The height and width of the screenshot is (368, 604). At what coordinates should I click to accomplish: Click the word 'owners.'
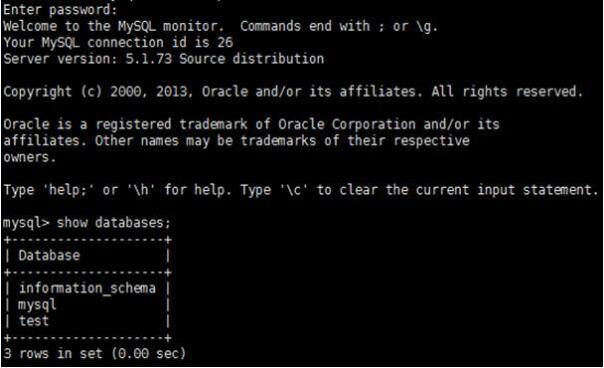pyautogui.click(x=30, y=157)
